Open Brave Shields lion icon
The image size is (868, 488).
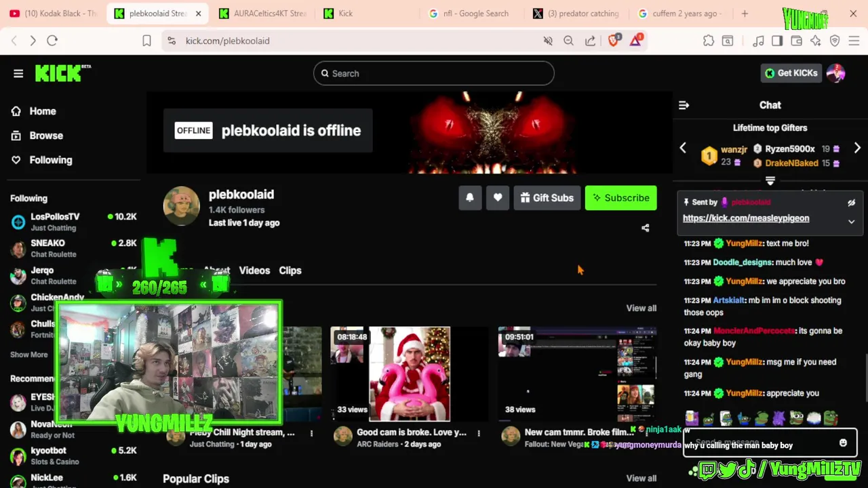tap(614, 41)
